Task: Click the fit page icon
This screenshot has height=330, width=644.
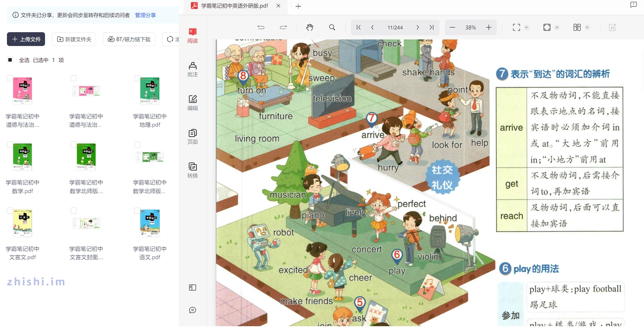Action: [x=547, y=27]
